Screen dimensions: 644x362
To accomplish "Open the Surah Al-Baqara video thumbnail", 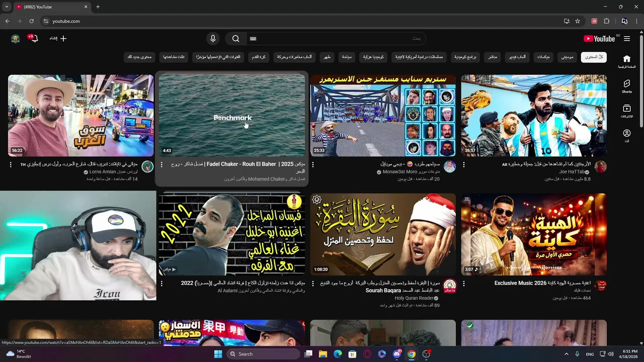I will (383, 234).
